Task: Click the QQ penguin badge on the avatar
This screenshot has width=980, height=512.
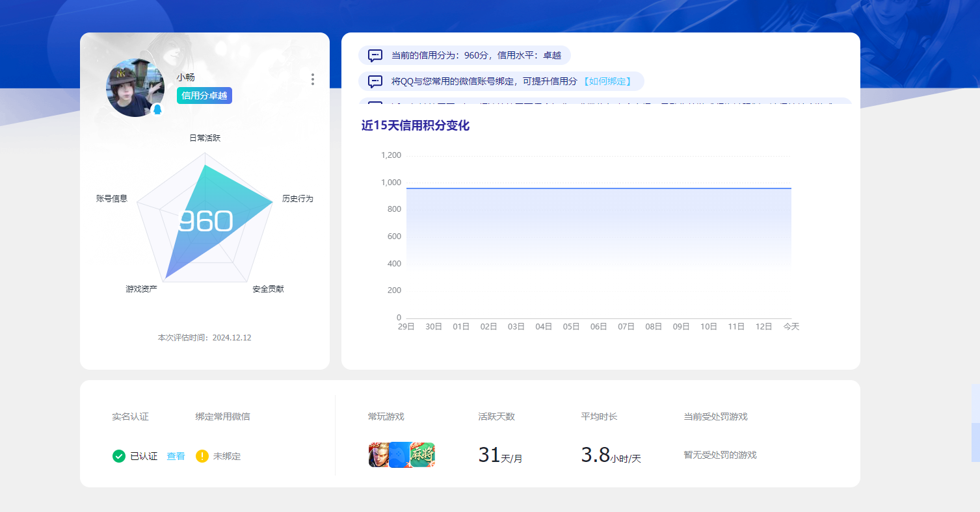Action: coord(157,110)
